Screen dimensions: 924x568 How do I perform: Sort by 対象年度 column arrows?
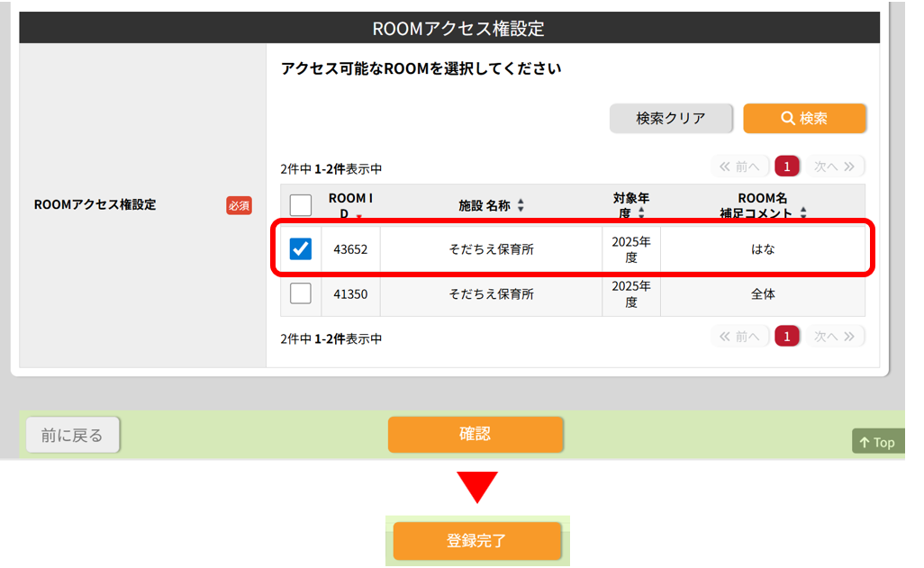[641, 214]
